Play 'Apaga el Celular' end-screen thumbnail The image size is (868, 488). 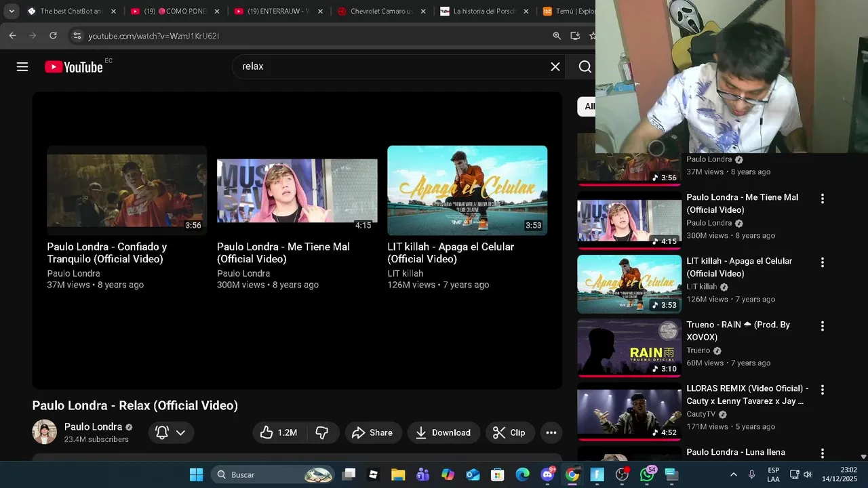point(467,190)
